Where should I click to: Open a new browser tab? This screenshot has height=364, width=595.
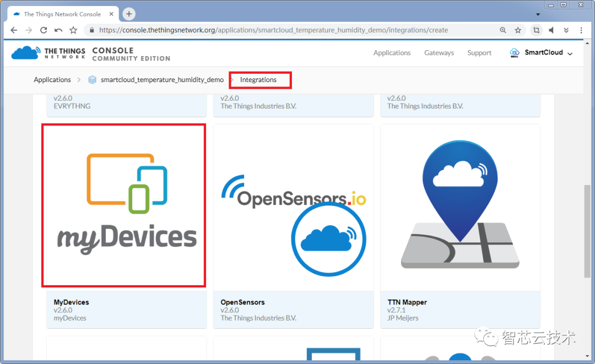click(x=129, y=14)
